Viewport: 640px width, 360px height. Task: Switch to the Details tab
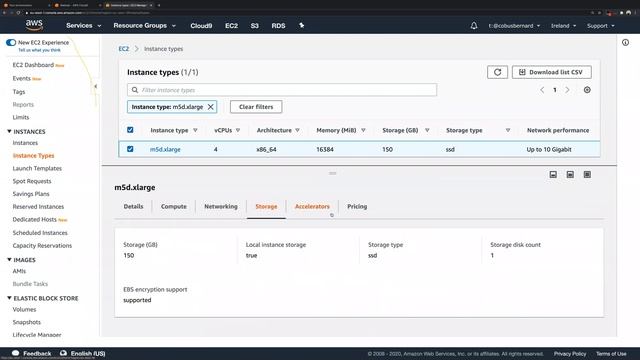[x=133, y=207]
